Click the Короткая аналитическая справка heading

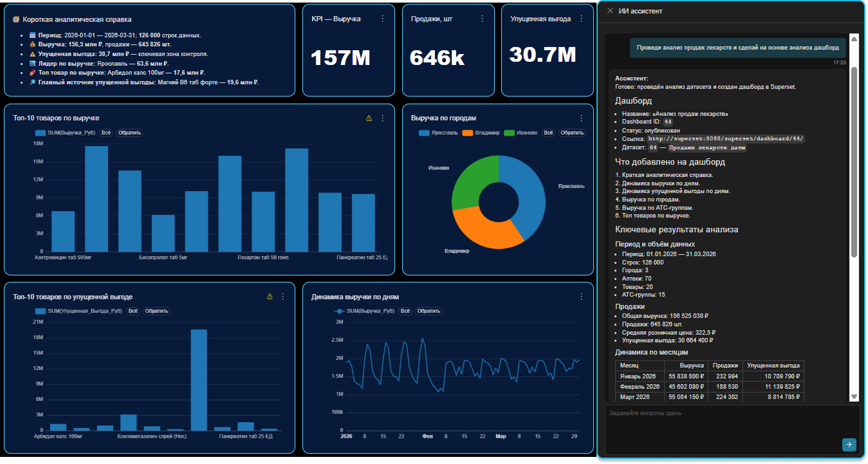(x=77, y=19)
